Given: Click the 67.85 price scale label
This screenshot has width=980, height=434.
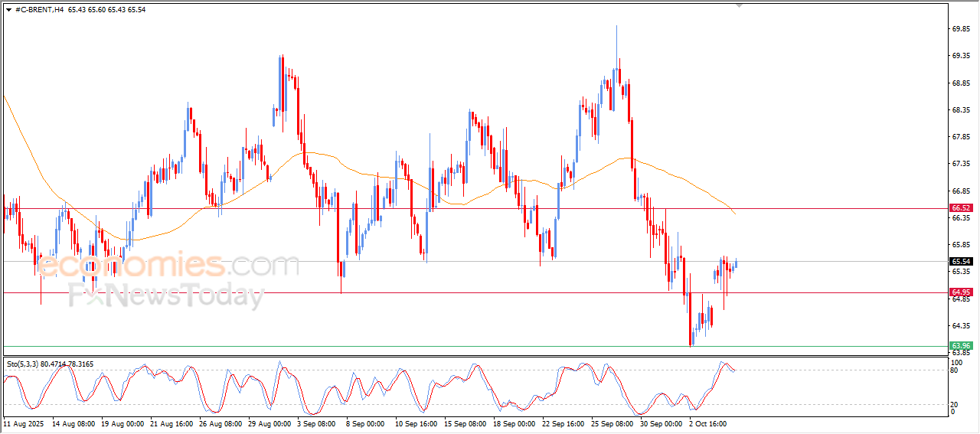Looking at the screenshot, I should point(961,137).
